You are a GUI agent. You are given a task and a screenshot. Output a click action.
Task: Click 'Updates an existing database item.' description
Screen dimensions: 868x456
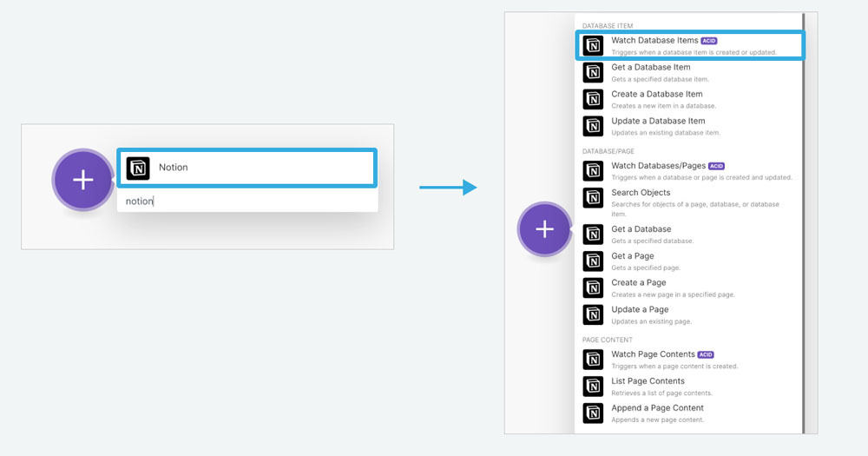tap(666, 133)
